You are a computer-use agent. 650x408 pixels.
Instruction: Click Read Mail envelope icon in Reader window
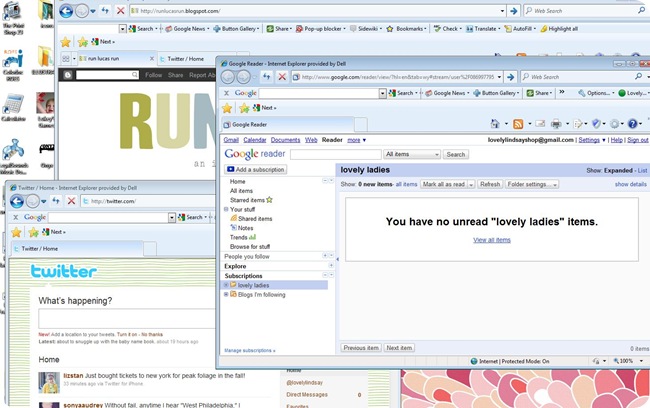[x=540, y=124]
